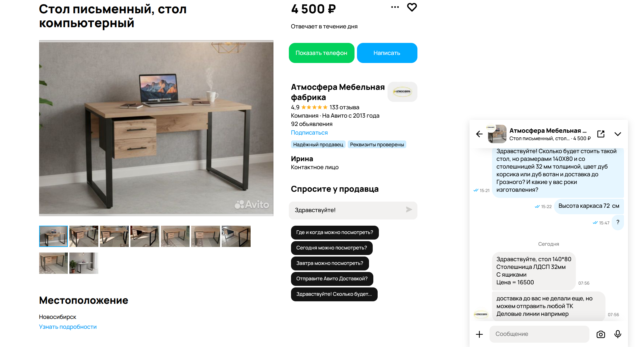644x347 pixels.
Task: Open the three-dots more options menu
Action: coord(395,7)
